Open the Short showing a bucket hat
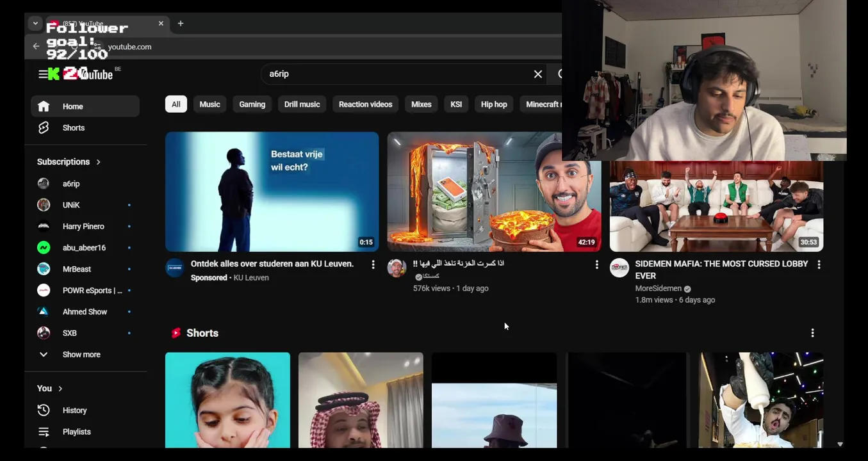The width and height of the screenshot is (868, 461). click(494, 400)
